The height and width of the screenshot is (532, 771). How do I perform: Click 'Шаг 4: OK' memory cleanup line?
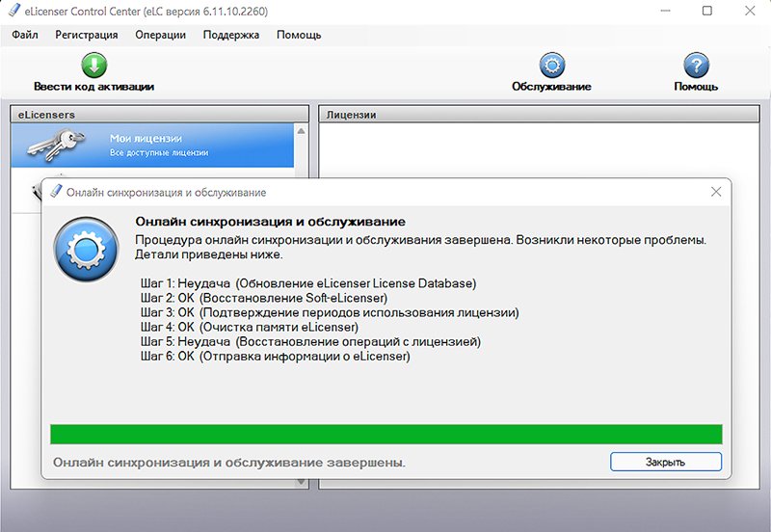pos(250,327)
